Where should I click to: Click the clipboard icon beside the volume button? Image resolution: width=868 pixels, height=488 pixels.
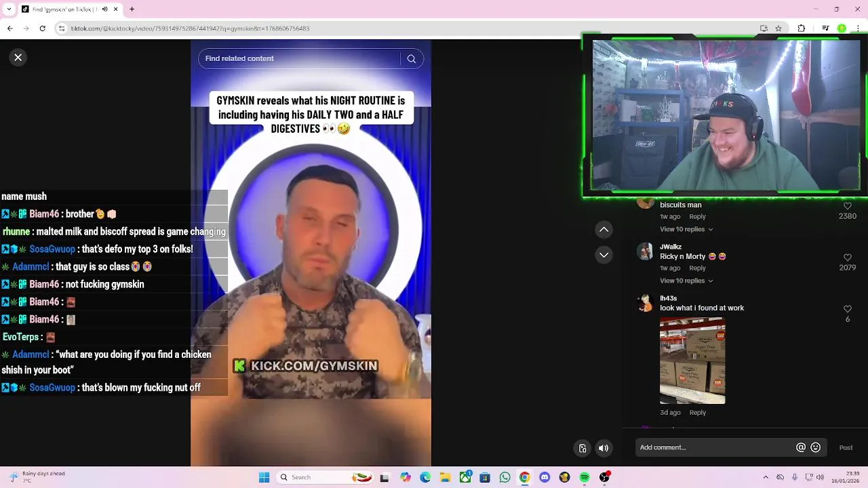tap(582, 448)
